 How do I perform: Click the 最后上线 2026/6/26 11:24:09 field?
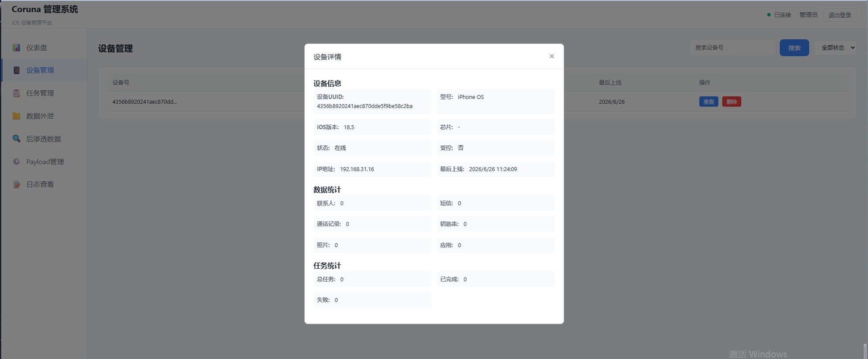[496, 169]
